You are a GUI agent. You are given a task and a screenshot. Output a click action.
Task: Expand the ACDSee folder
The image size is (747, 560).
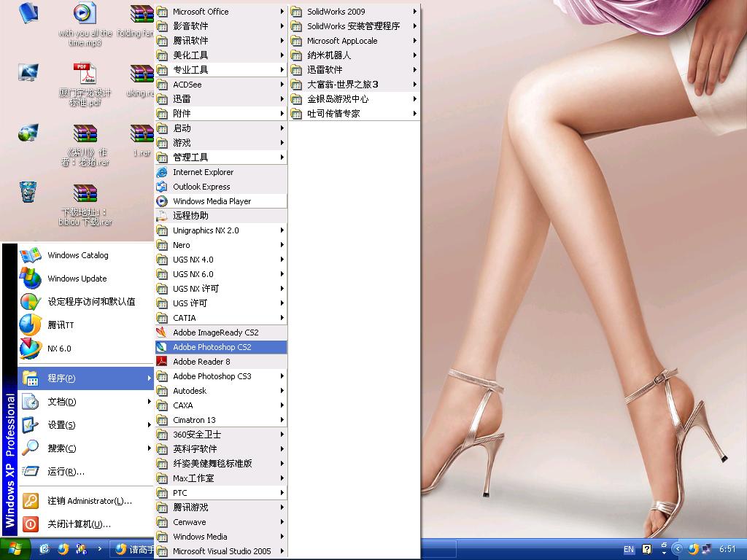[x=221, y=85]
